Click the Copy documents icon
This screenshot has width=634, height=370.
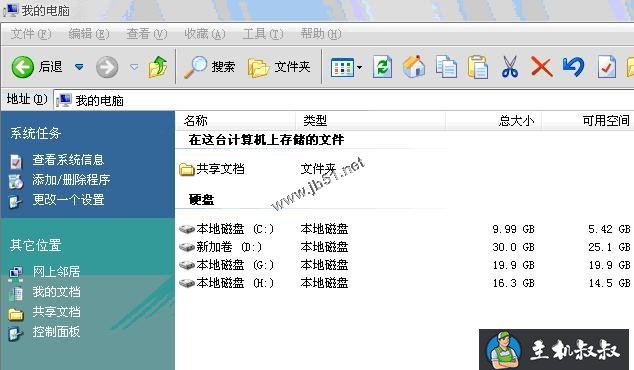(x=446, y=67)
